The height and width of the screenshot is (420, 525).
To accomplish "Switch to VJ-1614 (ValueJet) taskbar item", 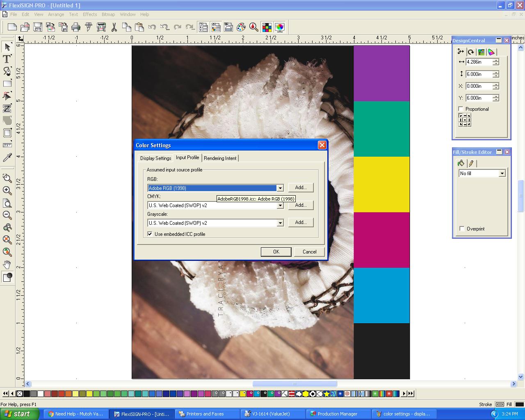I will 273,414.
